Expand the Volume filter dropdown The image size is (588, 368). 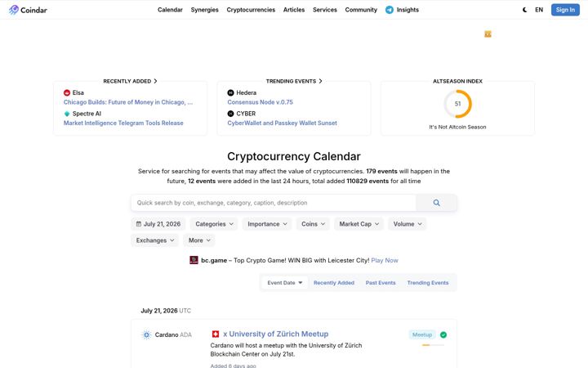pos(408,224)
